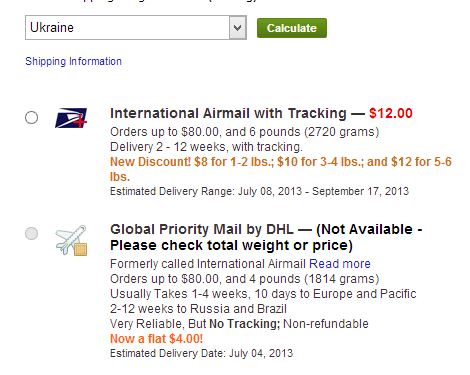Viewport: 470px width, 375px height.
Task: Click the Not Available notice text
Action: point(266,237)
